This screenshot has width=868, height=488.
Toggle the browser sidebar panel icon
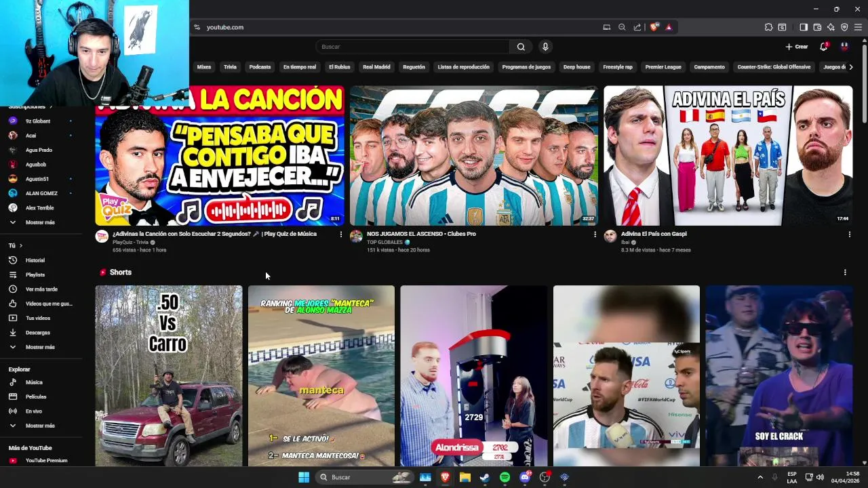(x=803, y=27)
